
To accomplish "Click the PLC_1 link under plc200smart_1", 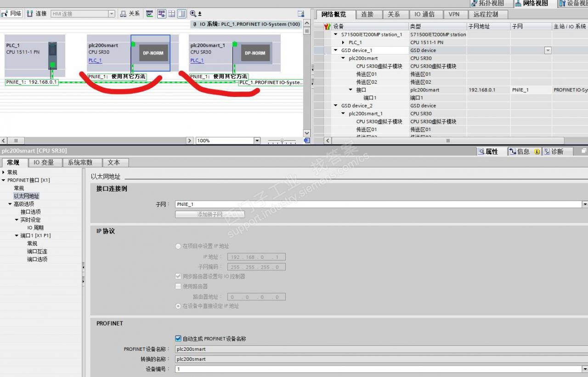I will (197, 60).
